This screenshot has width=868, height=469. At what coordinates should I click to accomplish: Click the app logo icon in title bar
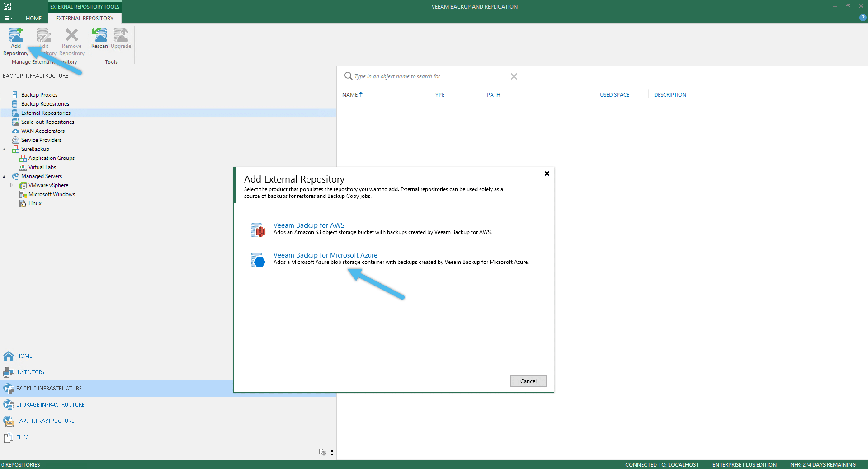(7, 6)
